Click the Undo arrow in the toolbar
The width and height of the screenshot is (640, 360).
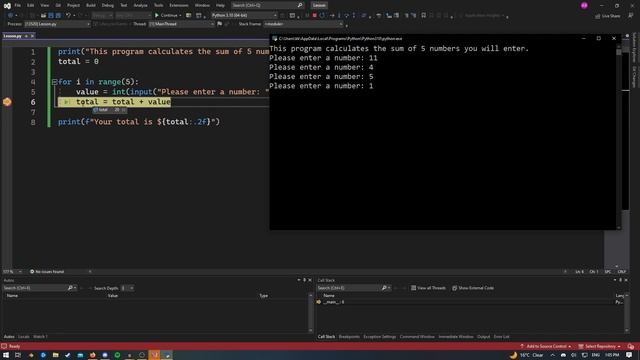click(68, 16)
